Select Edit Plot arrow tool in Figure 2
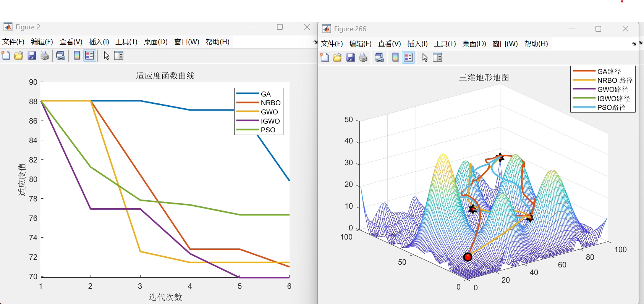This screenshot has width=644, height=304. [x=106, y=56]
